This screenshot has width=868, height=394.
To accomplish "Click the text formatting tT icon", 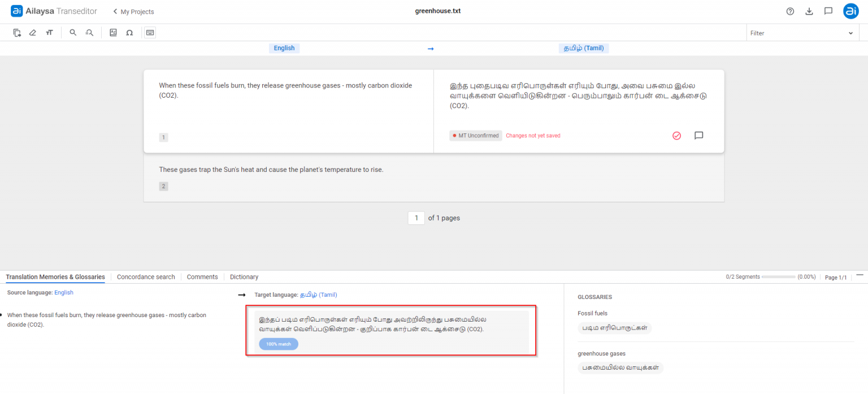I will (50, 32).
